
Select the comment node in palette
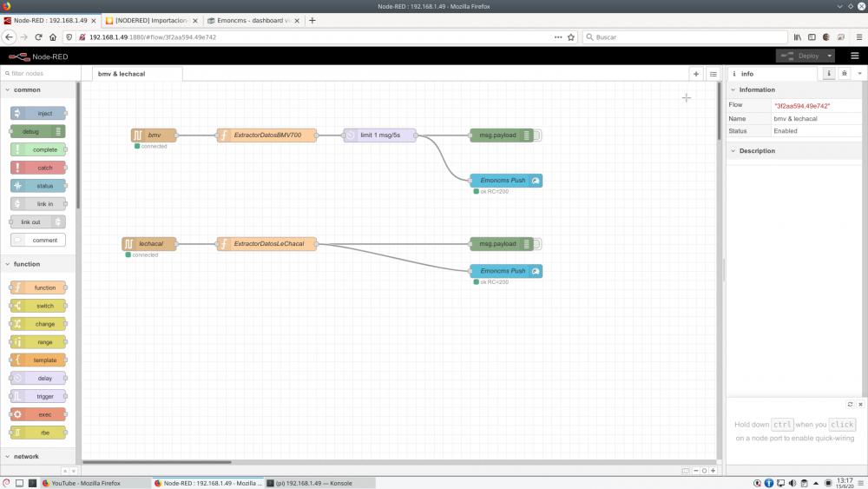click(38, 240)
